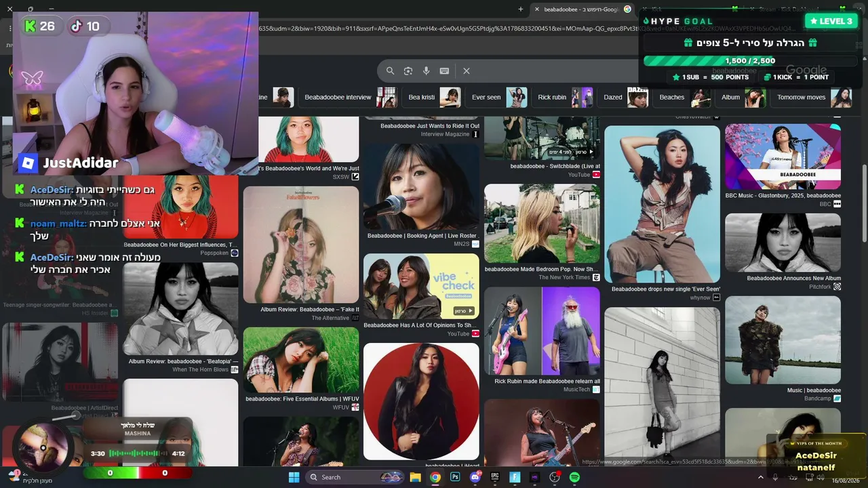This screenshot has width=868, height=488.
Task: Click the magnifier icon in Google search box
Action: tap(390, 70)
